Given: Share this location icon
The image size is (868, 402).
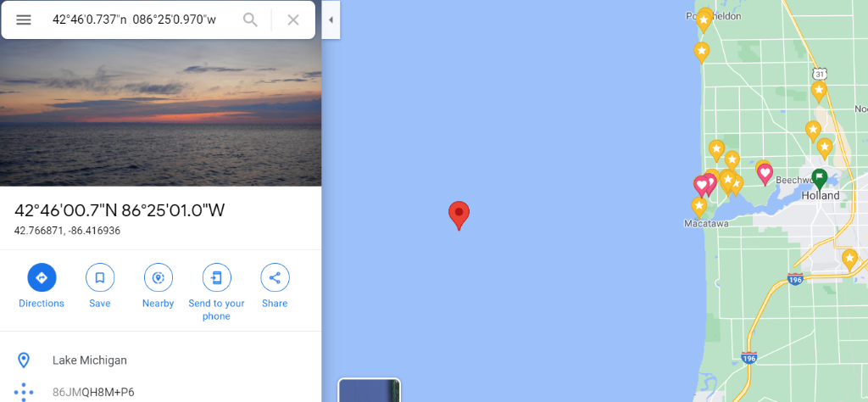Looking at the screenshot, I should [275, 277].
